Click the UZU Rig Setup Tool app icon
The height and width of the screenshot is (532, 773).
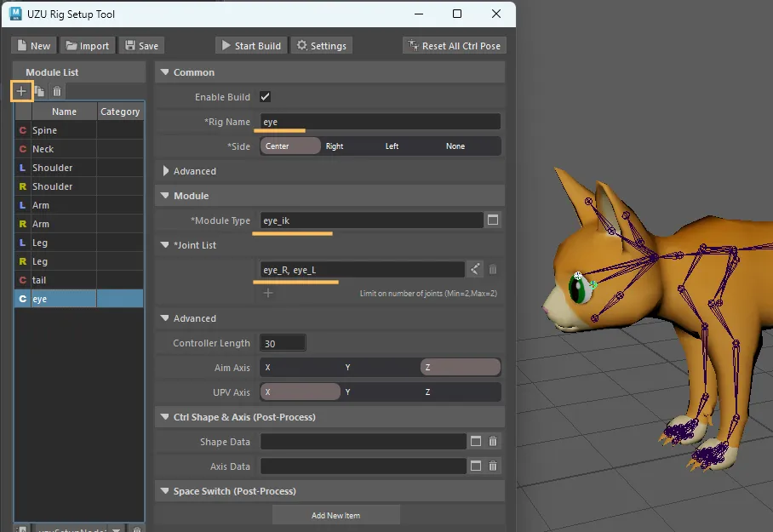[15, 14]
